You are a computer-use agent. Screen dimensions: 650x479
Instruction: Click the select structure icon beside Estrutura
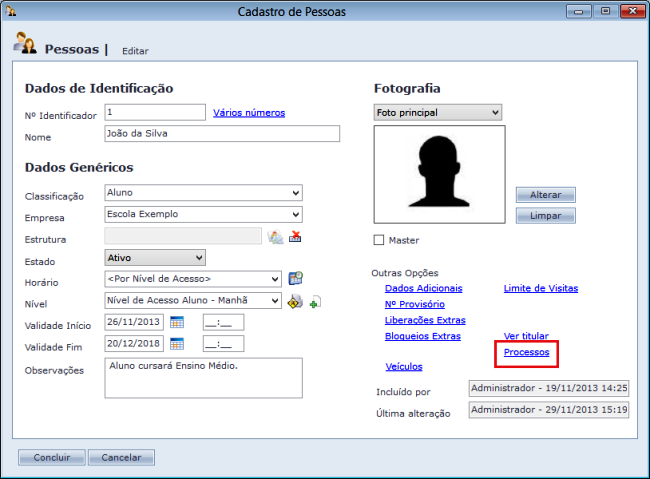click(x=275, y=237)
